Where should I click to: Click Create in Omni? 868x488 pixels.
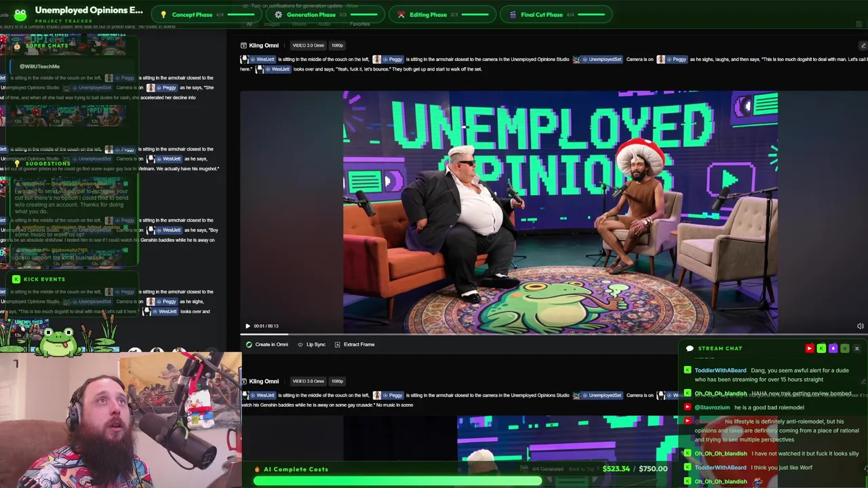click(267, 344)
